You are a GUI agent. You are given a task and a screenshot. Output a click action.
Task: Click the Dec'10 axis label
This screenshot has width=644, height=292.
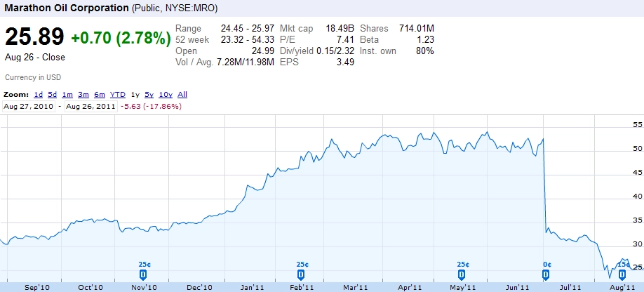pyautogui.click(x=200, y=287)
